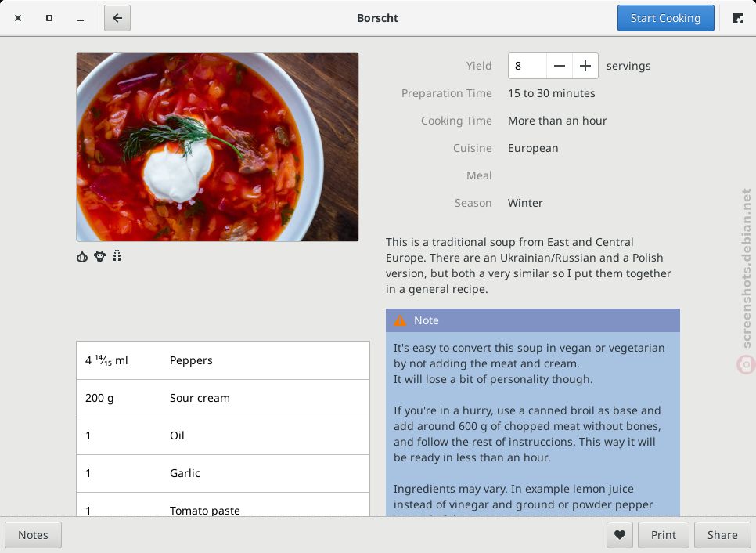Click the Winter season value
The image size is (756, 553).
pyautogui.click(x=525, y=203)
